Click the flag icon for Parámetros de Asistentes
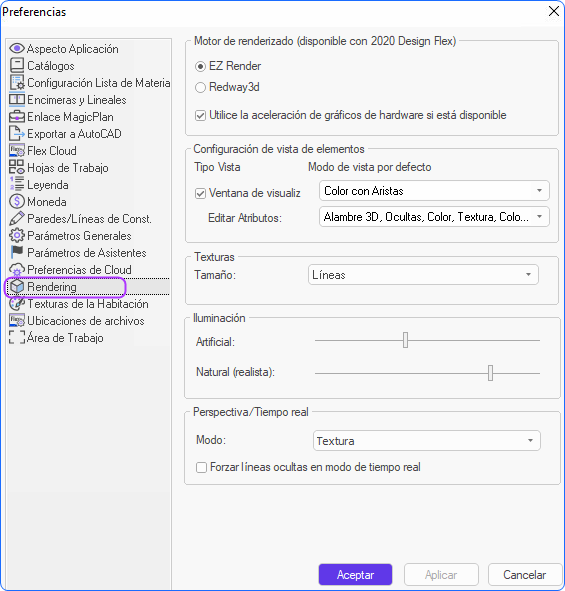 click(17, 252)
